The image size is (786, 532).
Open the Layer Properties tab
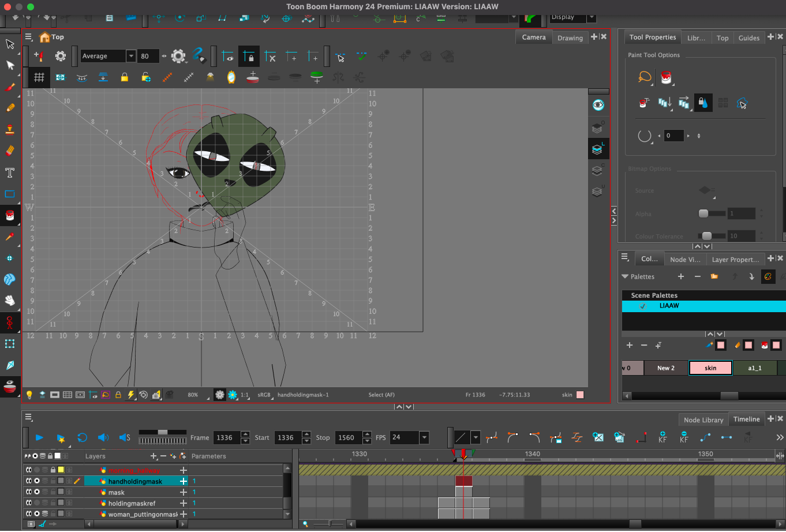(x=735, y=260)
